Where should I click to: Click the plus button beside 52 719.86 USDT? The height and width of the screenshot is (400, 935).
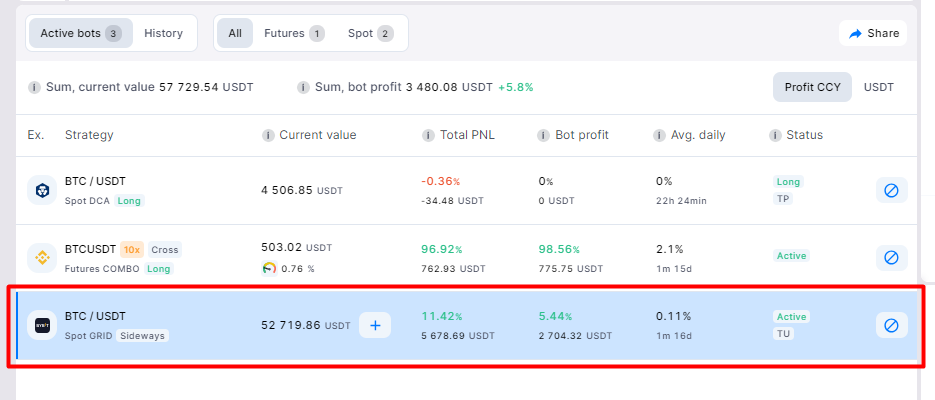coord(375,325)
